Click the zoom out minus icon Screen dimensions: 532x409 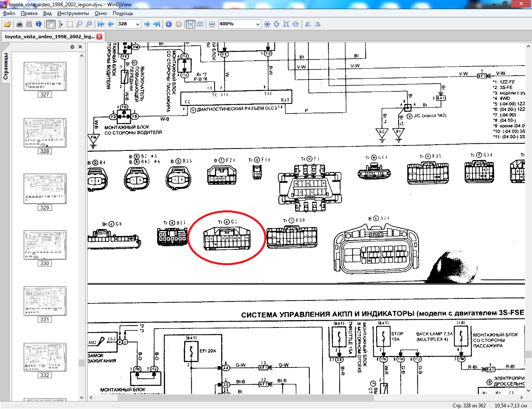212,24
